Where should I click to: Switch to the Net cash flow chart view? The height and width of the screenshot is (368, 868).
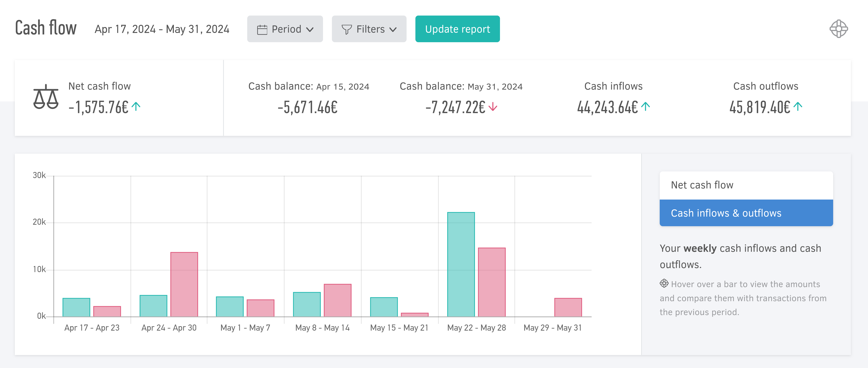(746, 185)
